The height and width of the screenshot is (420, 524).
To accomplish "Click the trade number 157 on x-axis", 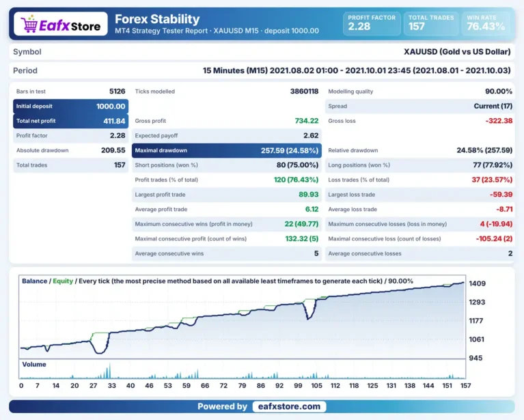I will (x=465, y=386).
